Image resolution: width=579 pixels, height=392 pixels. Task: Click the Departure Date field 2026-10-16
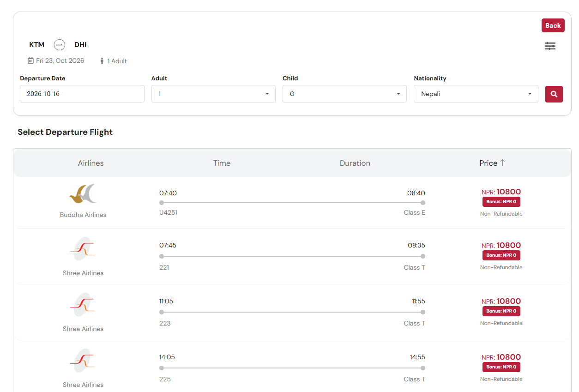click(82, 94)
